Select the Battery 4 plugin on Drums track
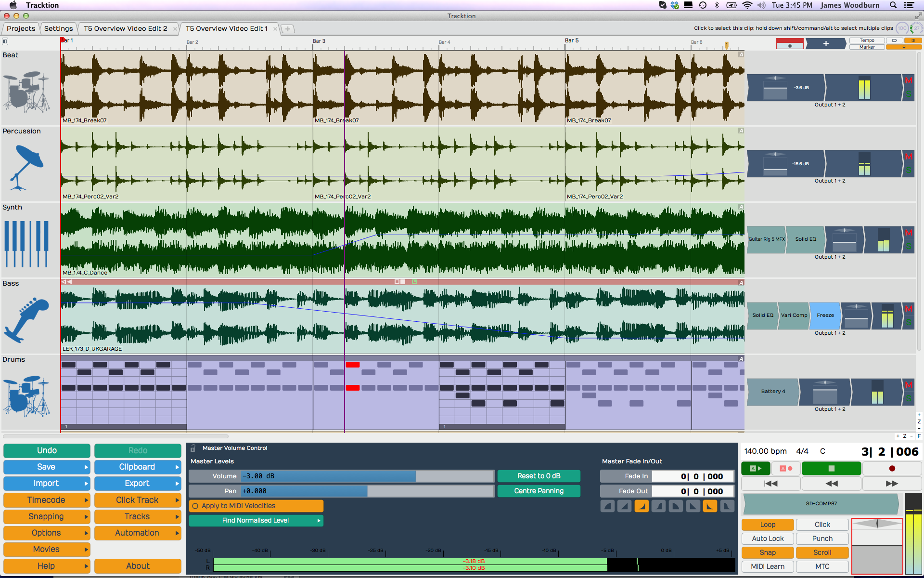 [773, 391]
